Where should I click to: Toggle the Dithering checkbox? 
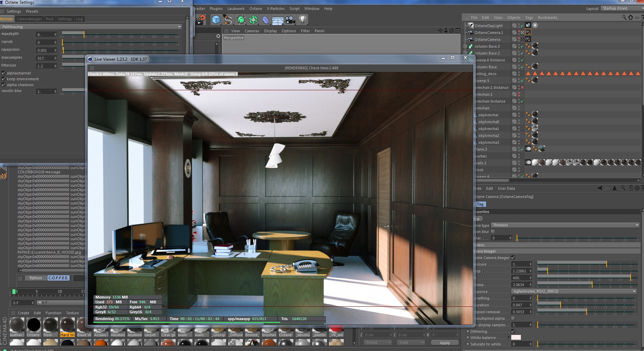(x=513, y=331)
